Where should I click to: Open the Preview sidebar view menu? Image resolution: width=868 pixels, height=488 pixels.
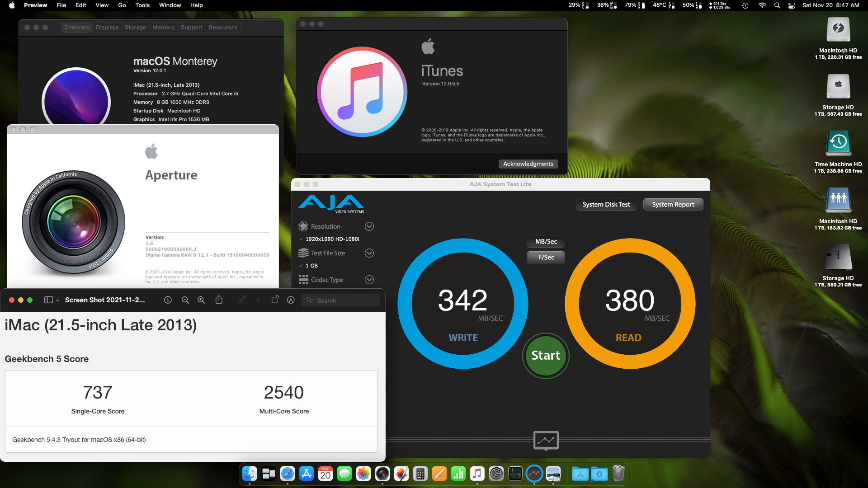pyautogui.click(x=51, y=300)
